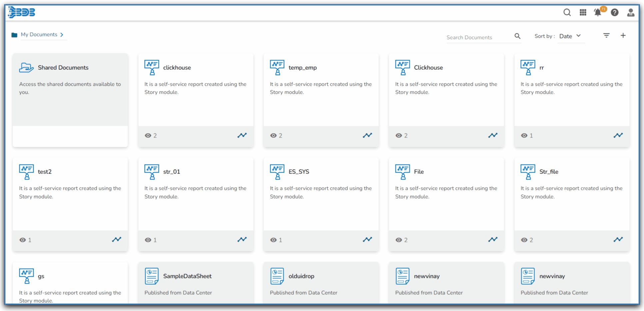Click the story icon on temp_emp card
Screen dimensions: 644x311
tap(277, 67)
